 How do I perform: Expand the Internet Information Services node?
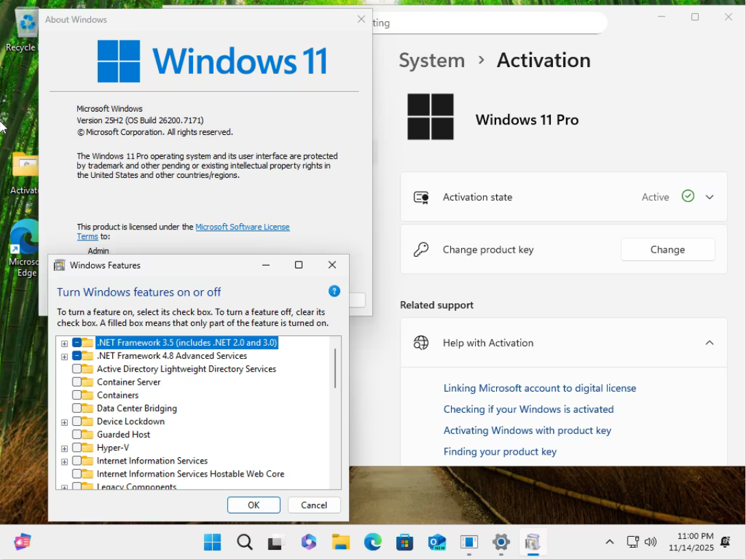(x=64, y=461)
